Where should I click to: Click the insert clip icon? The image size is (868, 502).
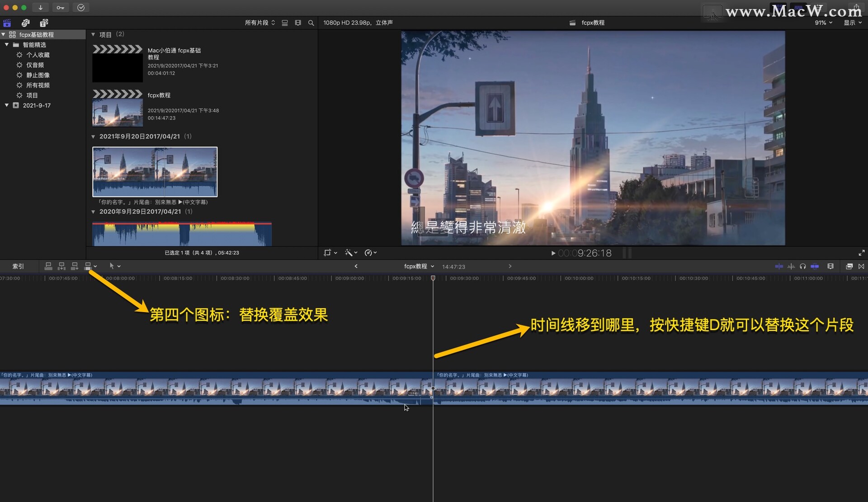coord(61,266)
